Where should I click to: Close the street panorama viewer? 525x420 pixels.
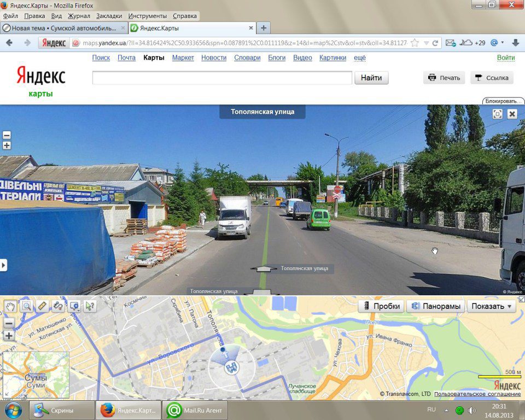[x=512, y=114]
